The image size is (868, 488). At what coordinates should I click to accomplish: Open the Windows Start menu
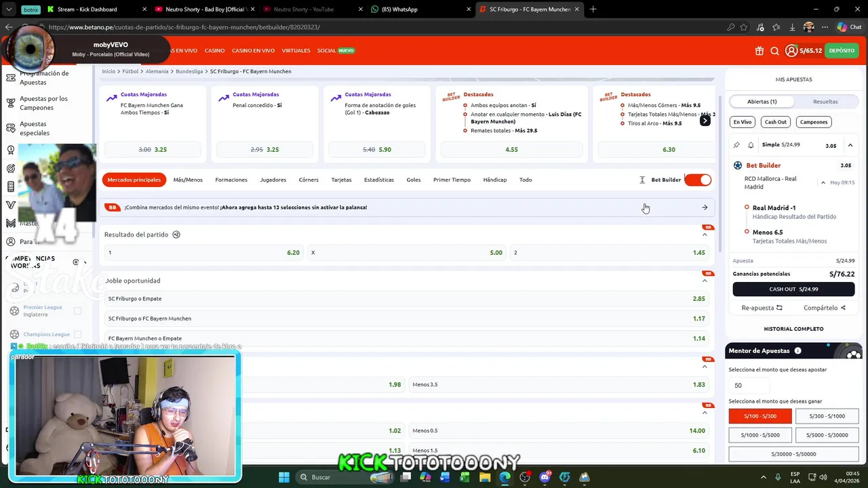point(283,477)
